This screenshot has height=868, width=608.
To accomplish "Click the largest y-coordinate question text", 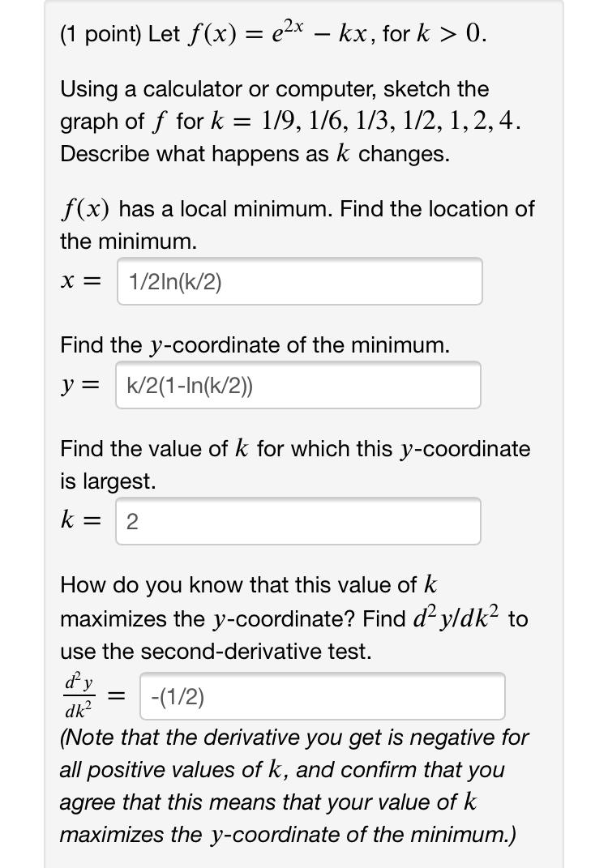I will coord(295,464).
